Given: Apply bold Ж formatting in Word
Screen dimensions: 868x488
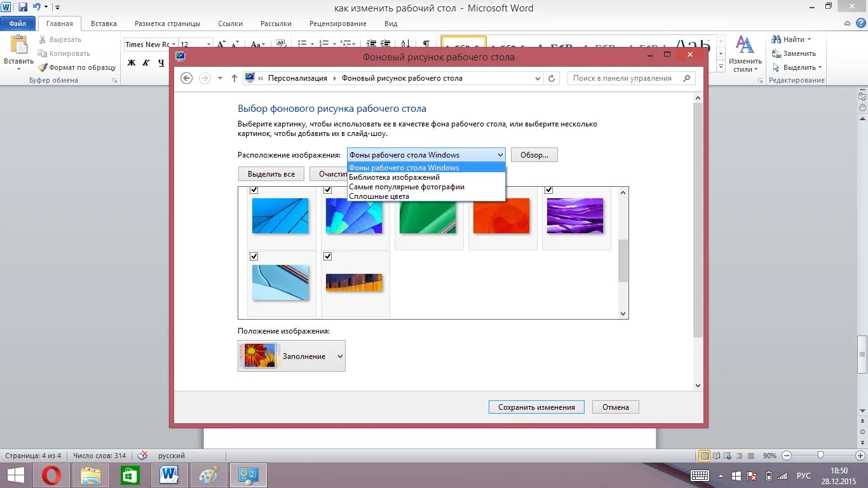Looking at the screenshot, I should (x=132, y=62).
